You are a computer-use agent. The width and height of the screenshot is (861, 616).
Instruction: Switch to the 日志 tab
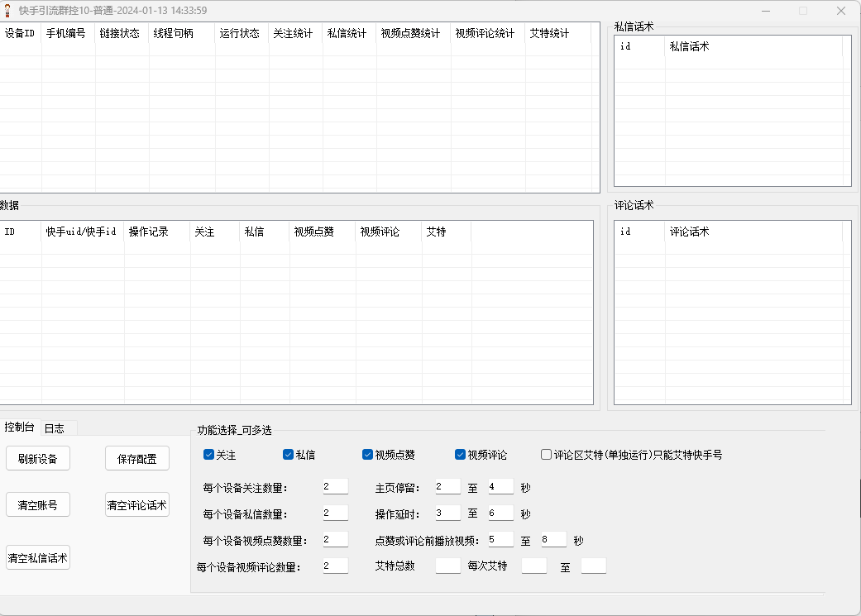click(55, 428)
